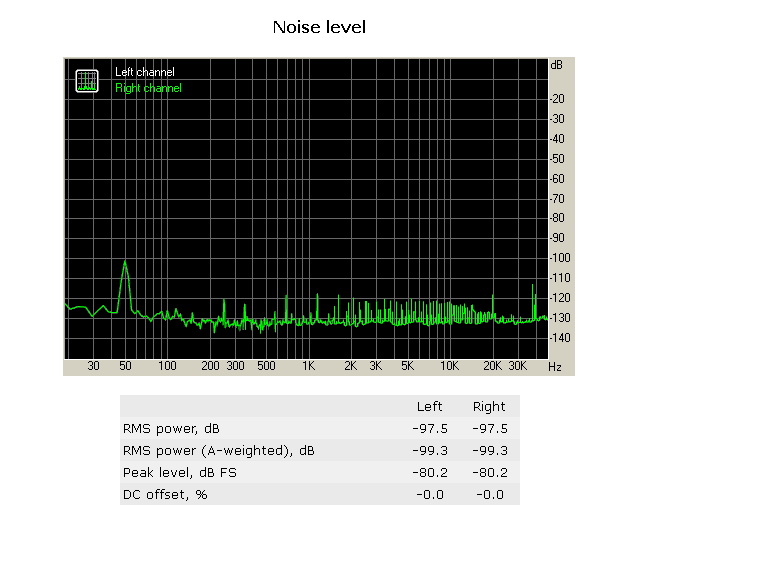Click the 10K frequency axis label

[449, 366]
